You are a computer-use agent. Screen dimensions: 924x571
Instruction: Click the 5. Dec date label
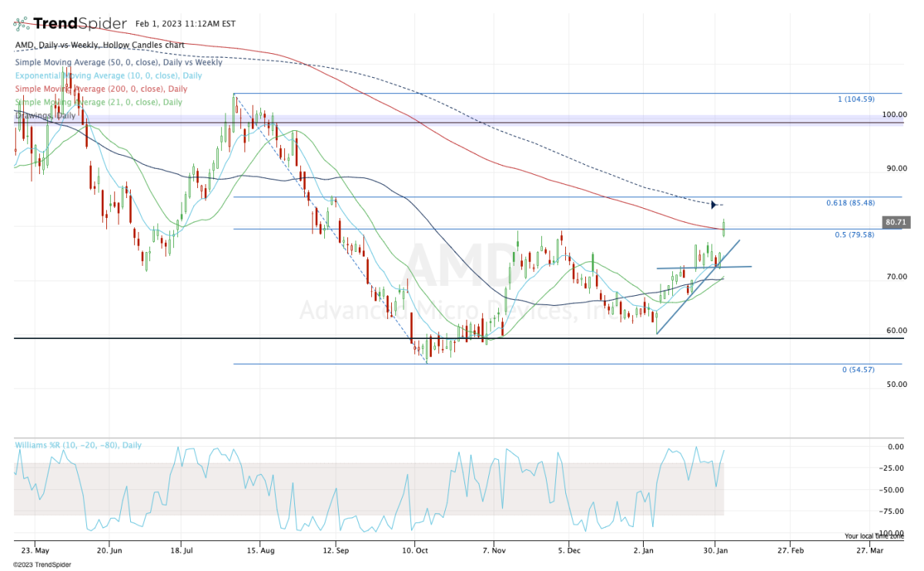[569, 550]
